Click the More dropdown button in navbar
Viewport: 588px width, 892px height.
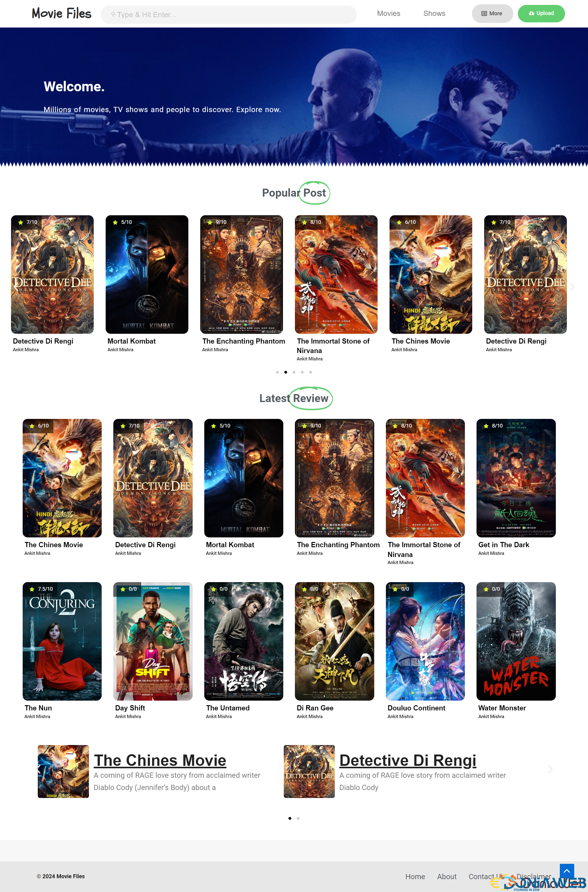point(493,13)
